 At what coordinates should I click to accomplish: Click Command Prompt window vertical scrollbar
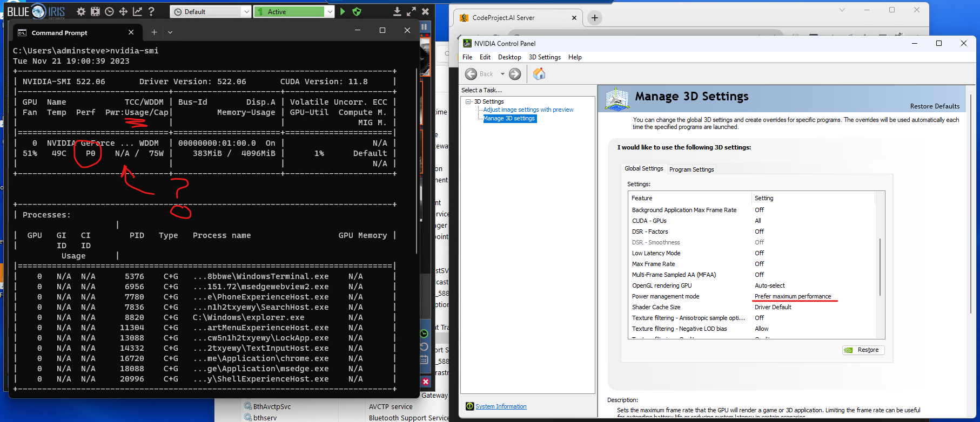(x=417, y=162)
